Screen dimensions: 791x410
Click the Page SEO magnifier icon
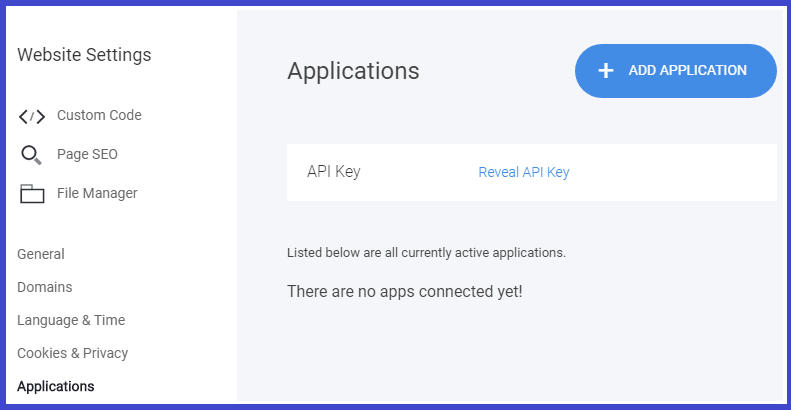point(31,155)
